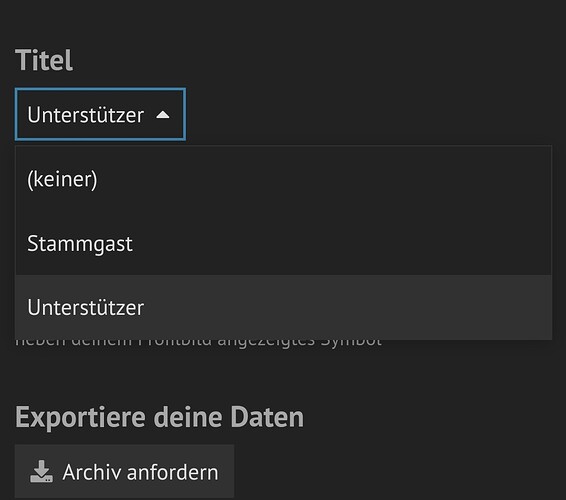Click the "Titel" section heading
Image resolution: width=566 pixels, height=500 pixels.
click(x=44, y=60)
